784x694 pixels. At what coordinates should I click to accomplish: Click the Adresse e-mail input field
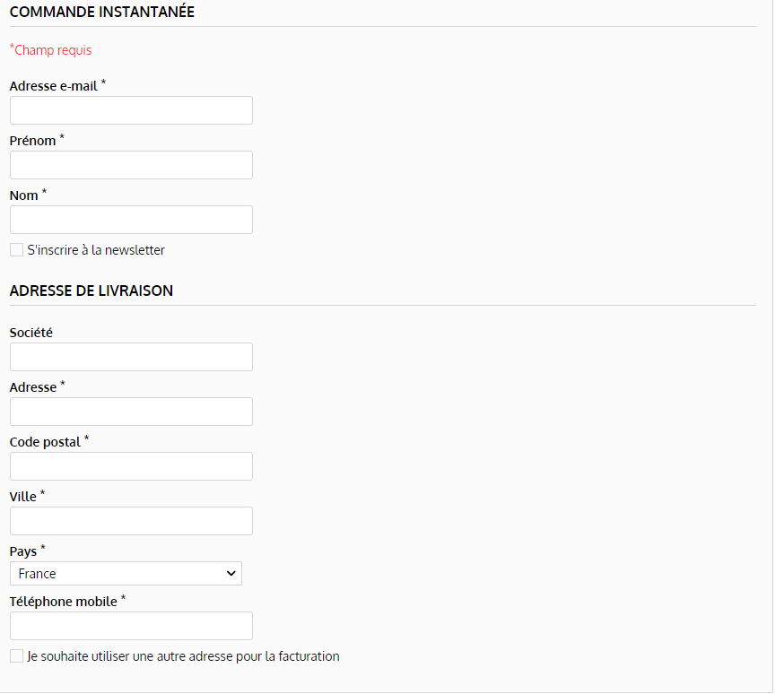point(131,110)
